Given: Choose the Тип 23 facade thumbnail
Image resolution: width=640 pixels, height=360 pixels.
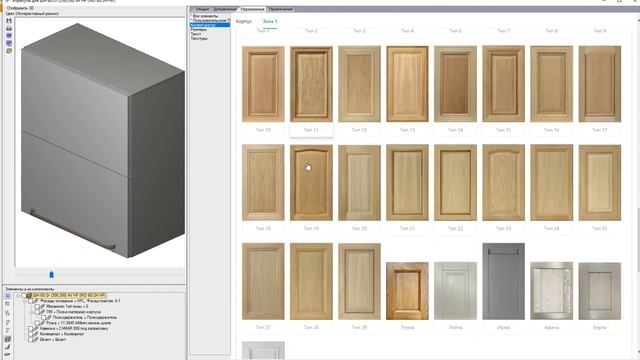Looking at the screenshot, I should [503, 182].
